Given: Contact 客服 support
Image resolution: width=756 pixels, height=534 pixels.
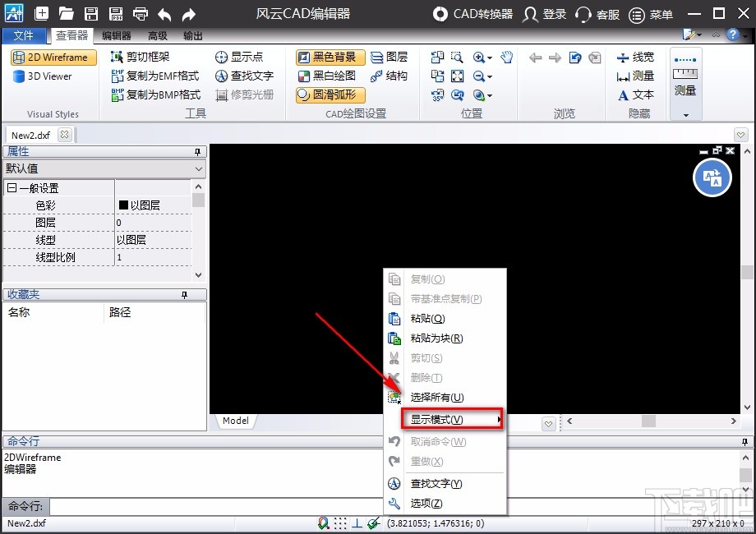Looking at the screenshot, I should click(597, 15).
